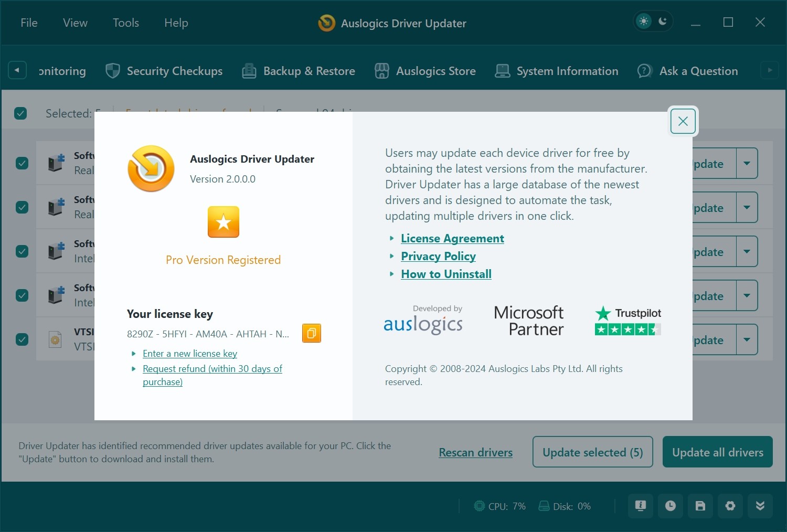The height and width of the screenshot is (532, 787).
Task: Click the license key text 8290Z - 5HFYI
Action: pyautogui.click(x=208, y=334)
